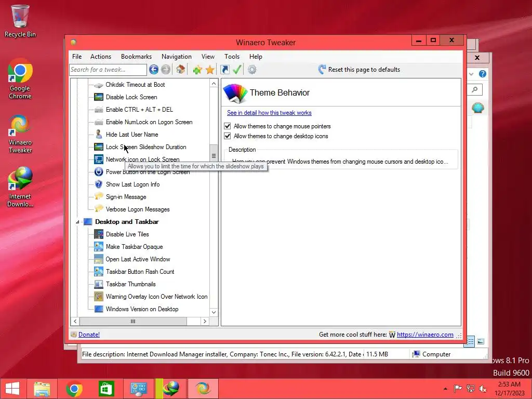Click the Desktop and Taskbar category icon

(88, 221)
